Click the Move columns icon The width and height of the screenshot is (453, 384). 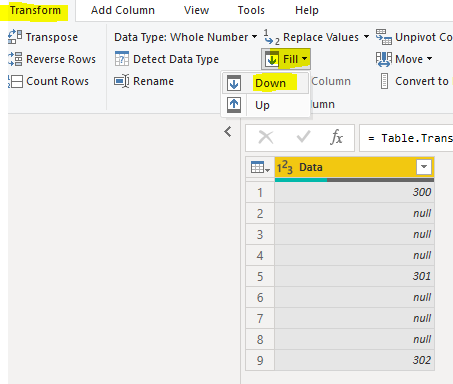coord(384,59)
